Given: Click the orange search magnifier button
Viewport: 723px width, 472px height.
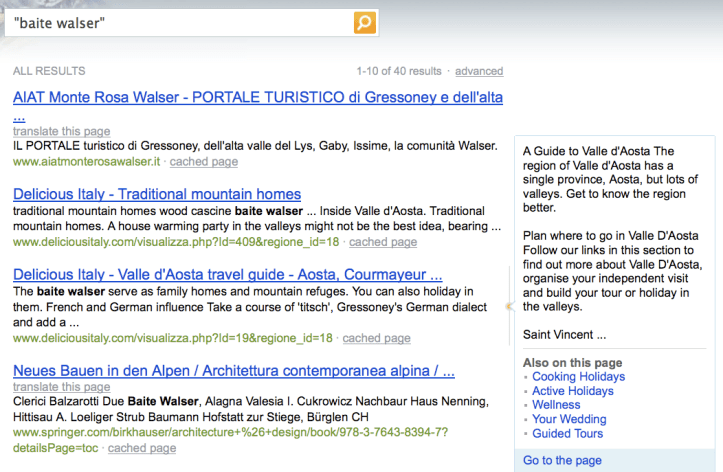Looking at the screenshot, I should 365,23.
